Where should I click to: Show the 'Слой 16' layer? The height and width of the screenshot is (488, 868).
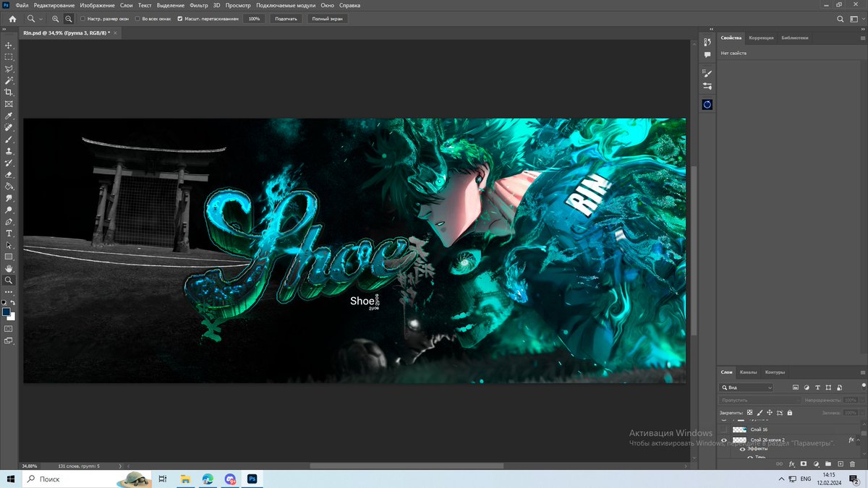[724, 429]
